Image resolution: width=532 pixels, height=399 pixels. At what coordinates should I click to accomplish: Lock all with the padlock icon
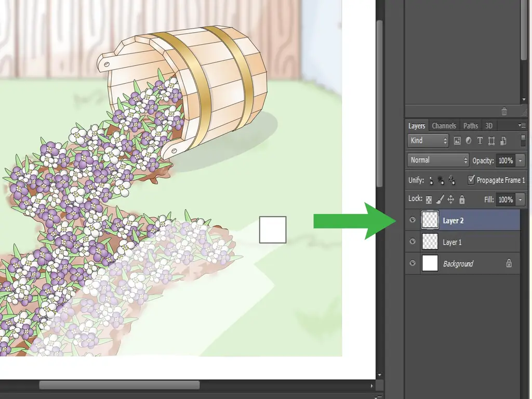[462, 199]
